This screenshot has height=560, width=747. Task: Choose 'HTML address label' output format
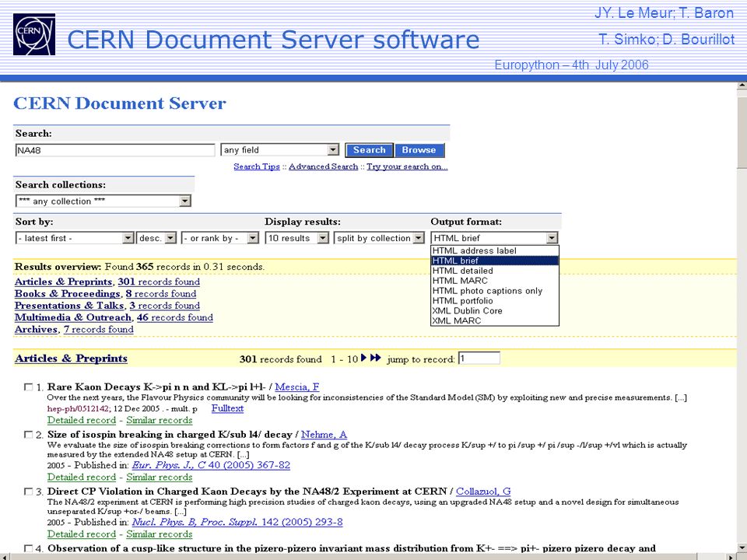click(x=495, y=250)
